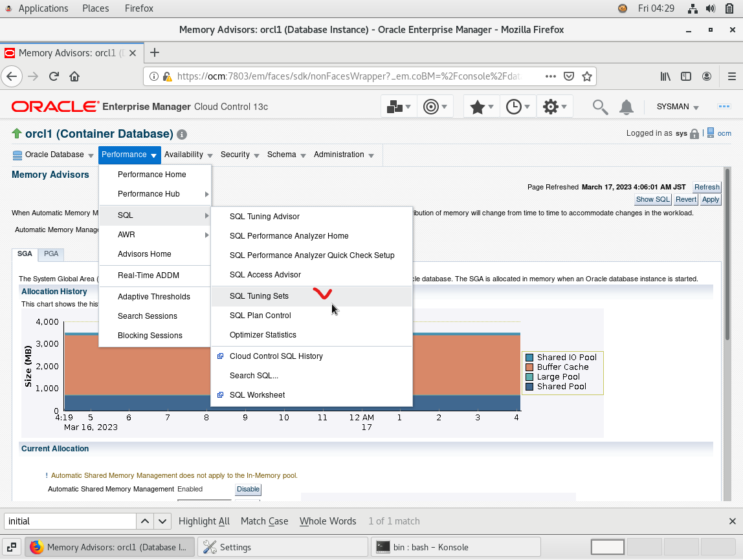Toggle Match Case in the find bar
Viewport: 743px width, 560px height.
pos(265,521)
